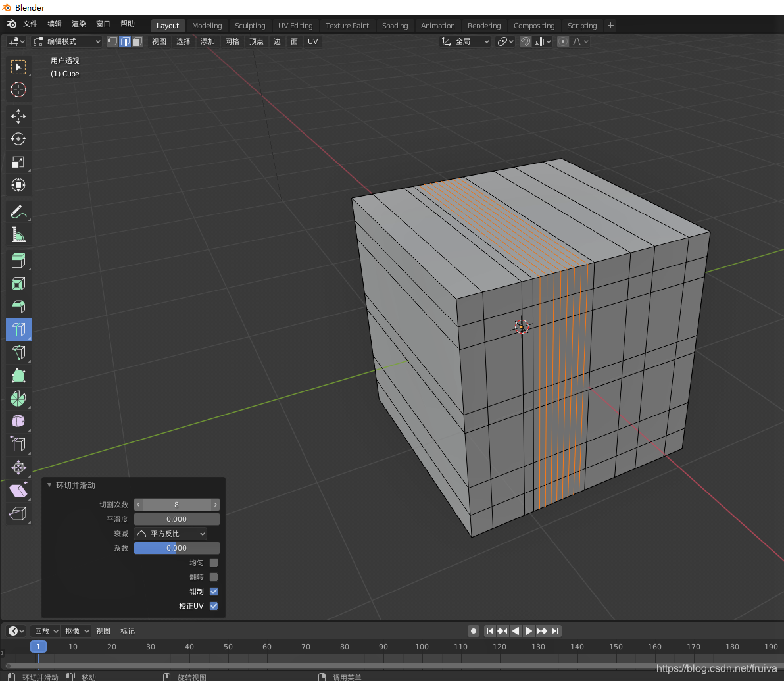Click the 平滑度 value field
The width and height of the screenshot is (784, 681).
(x=176, y=519)
